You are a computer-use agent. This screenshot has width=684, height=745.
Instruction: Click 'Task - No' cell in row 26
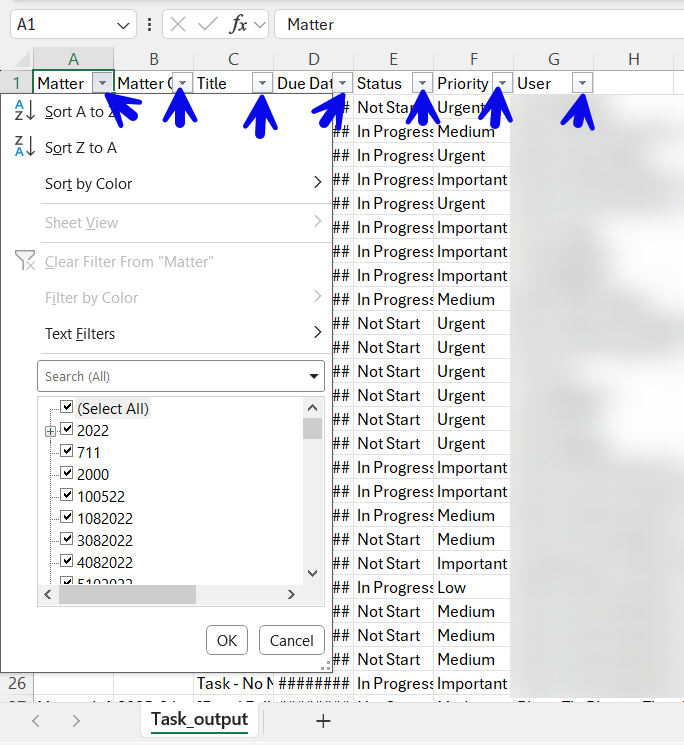(x=233, y=683)
